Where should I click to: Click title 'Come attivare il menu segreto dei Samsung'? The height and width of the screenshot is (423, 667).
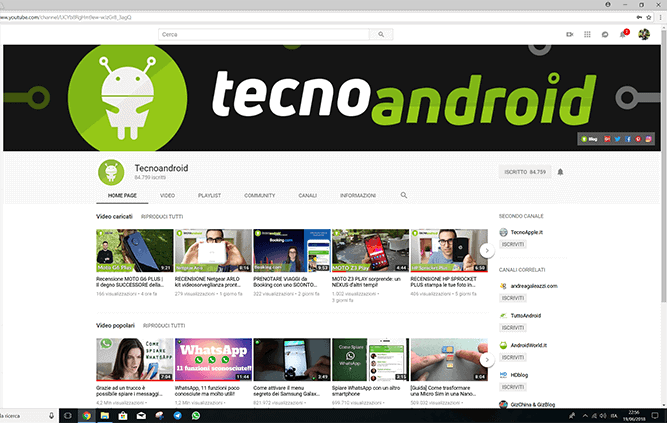(x=286, y=391)
